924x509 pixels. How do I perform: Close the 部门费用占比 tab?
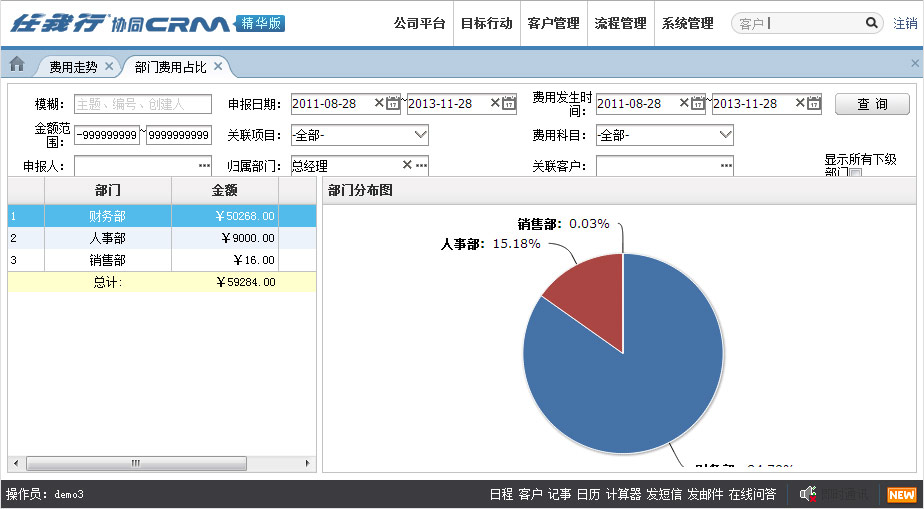pyautogui.click(x=218, y=67)
